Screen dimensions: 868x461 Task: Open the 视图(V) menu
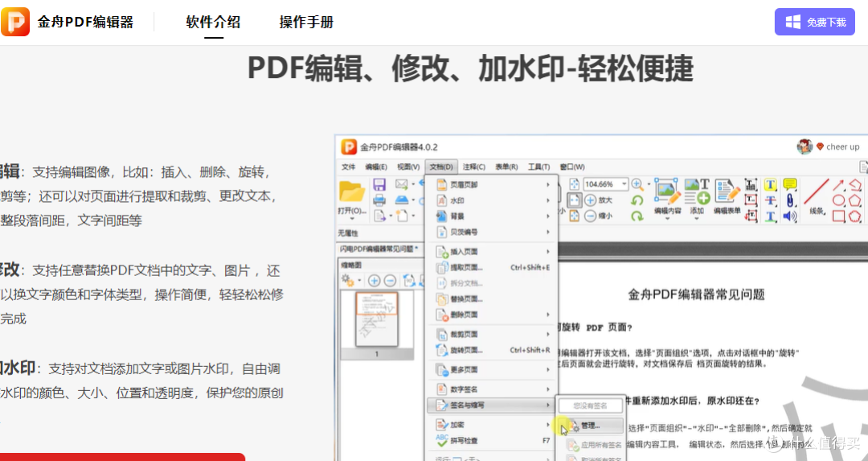408,167
